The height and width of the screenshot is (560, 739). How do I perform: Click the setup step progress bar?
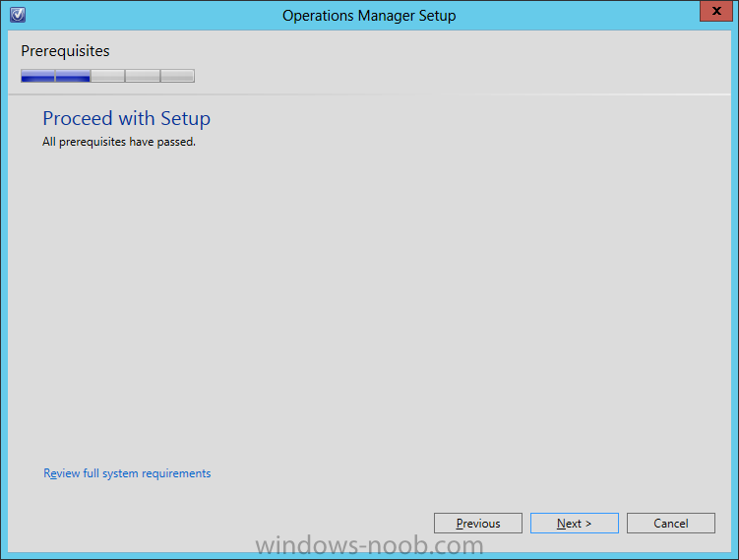(x=107, y=76)
